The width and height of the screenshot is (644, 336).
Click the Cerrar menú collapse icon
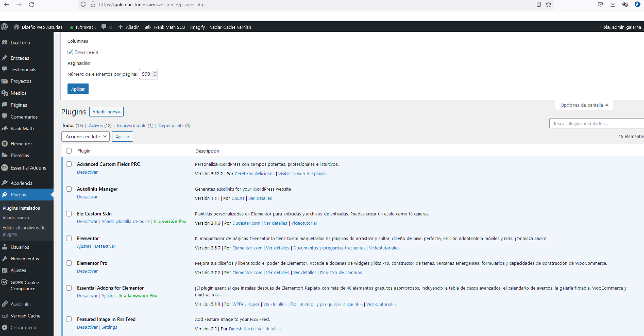pos(5,328)
